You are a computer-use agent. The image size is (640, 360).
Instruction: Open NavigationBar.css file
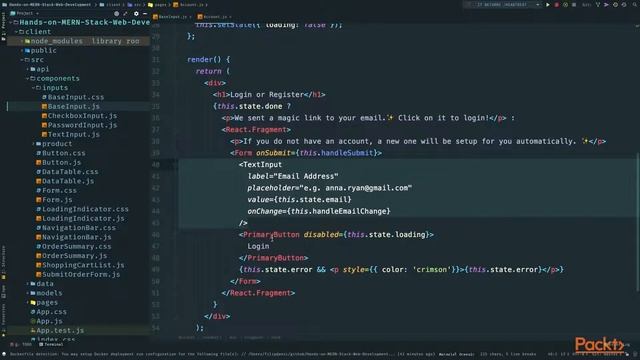(x=76, y=228)
